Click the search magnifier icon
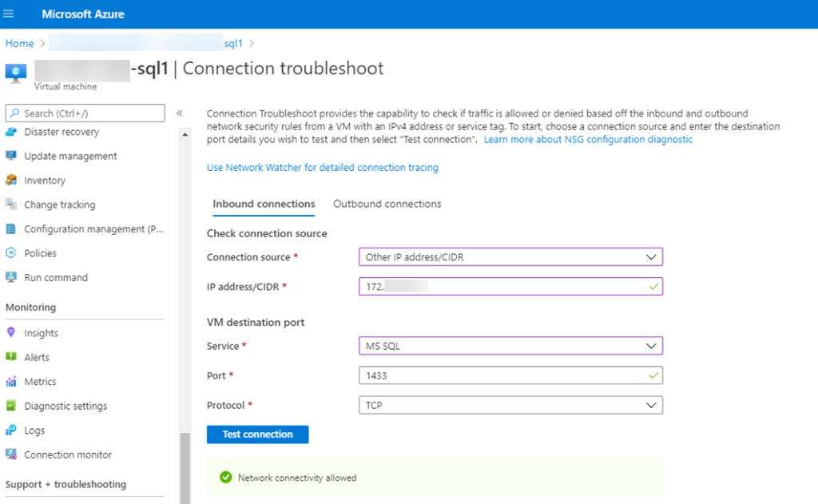This screenshot has height=504, width=818. tap(14, 113)
